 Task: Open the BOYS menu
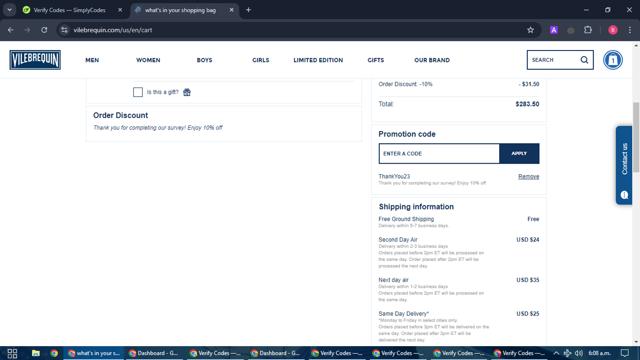pyautogui.click(x=204, y=60)
